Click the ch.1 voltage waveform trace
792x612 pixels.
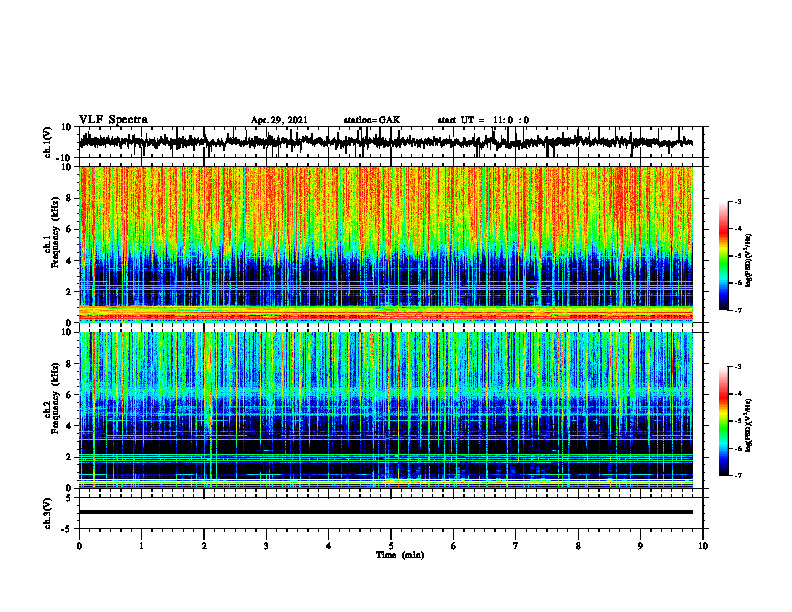(385, 142)
